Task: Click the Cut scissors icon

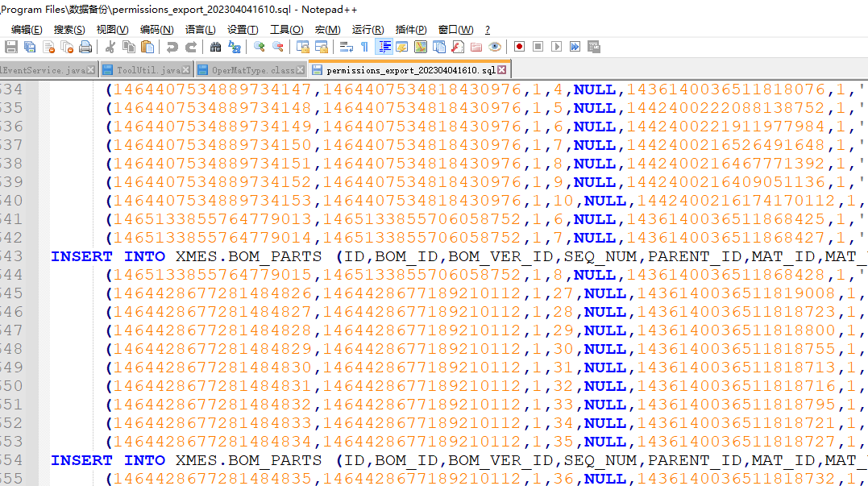Action: pos(110,47)
